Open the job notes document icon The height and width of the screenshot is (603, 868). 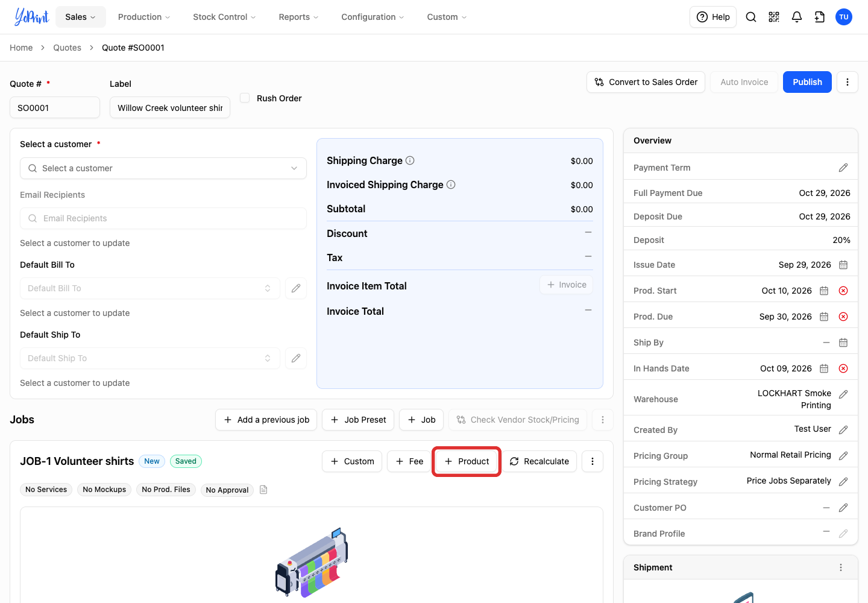(263, 490)
